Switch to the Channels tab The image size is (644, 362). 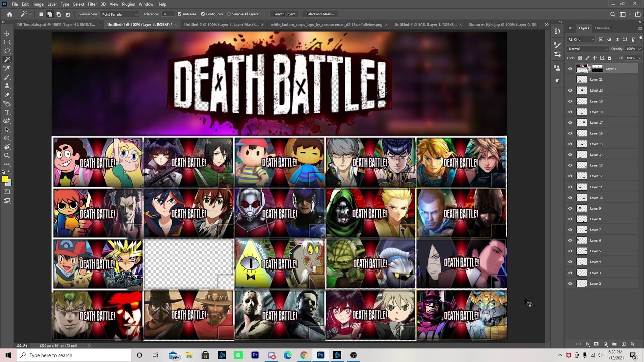pos(601,28)
